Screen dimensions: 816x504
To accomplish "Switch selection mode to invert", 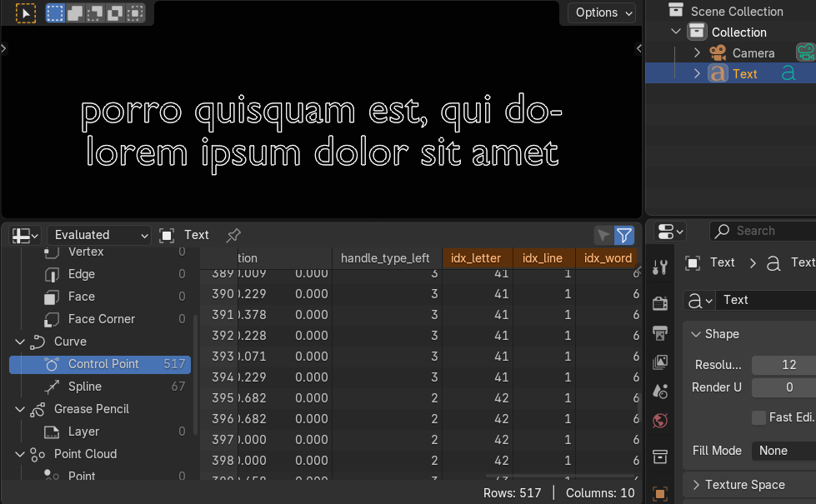I will pos(114,13).
